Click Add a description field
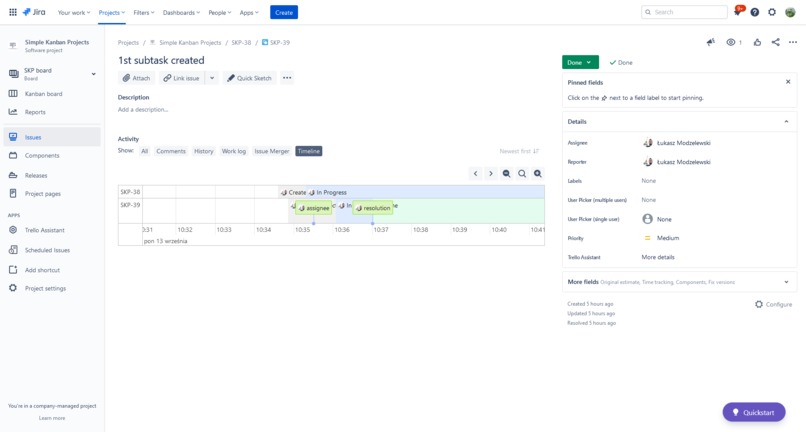Screen dimensions: 806x432 143,110
